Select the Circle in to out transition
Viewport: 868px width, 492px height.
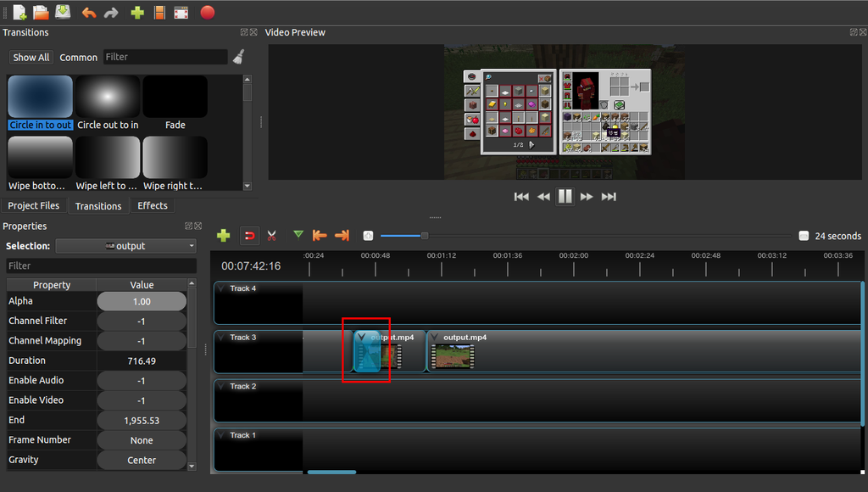pos(40,103)
